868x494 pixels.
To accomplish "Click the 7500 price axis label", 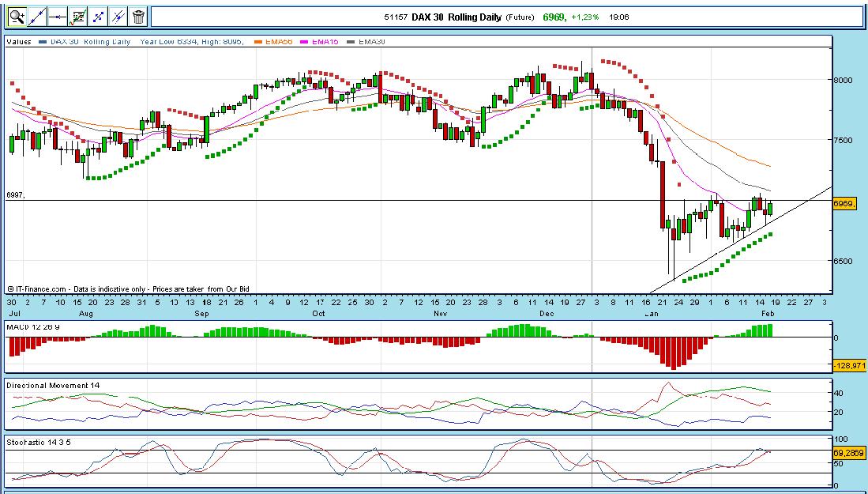I will point(843,140).
